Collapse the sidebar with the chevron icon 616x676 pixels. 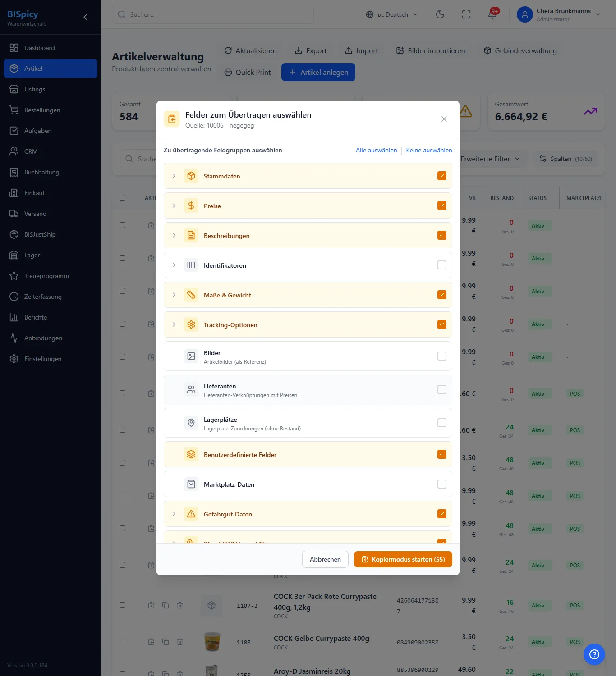[85, 17]
